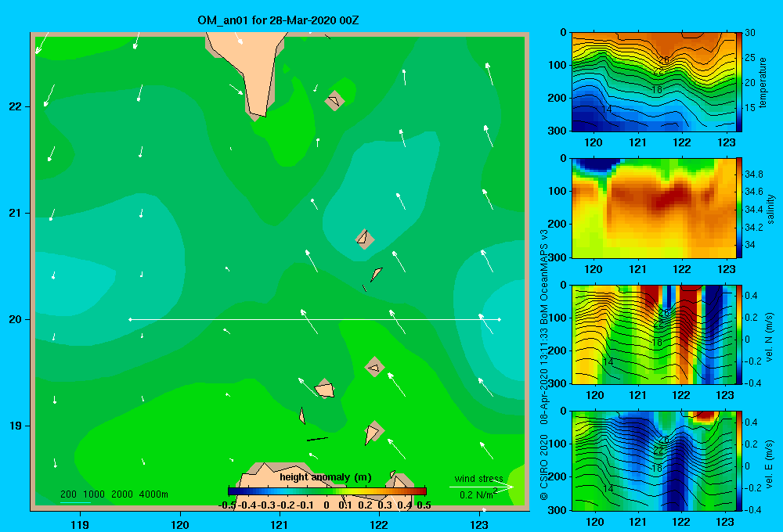Click the island near 20.8N 121.9E
This screenshot has height=532, width=783.
click(365, 239)
